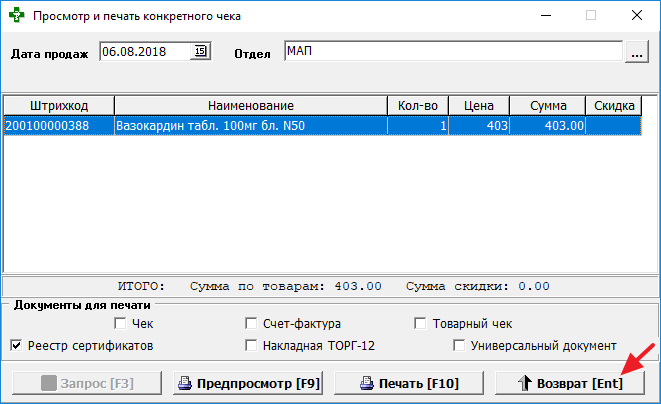Image resolution: width=661 pixels, height=404 pixels.
Task: Click the Кол-во column header
Action: pos(418,105)
